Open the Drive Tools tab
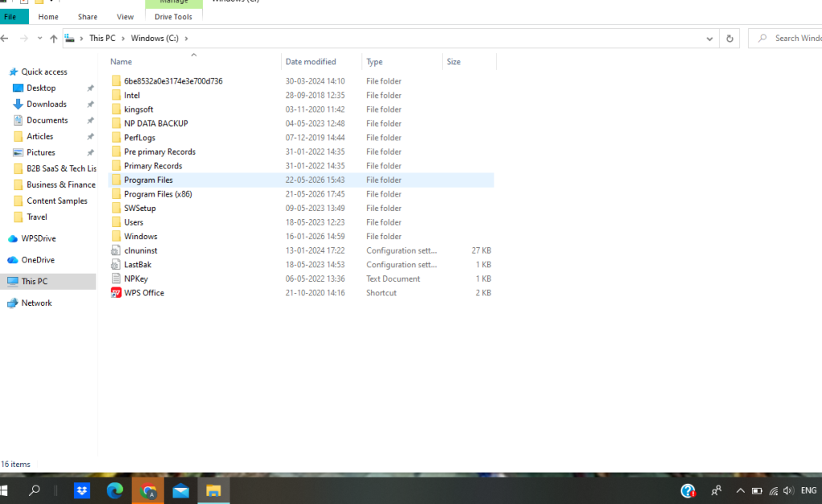822x504 pixels. coord(173,17)
